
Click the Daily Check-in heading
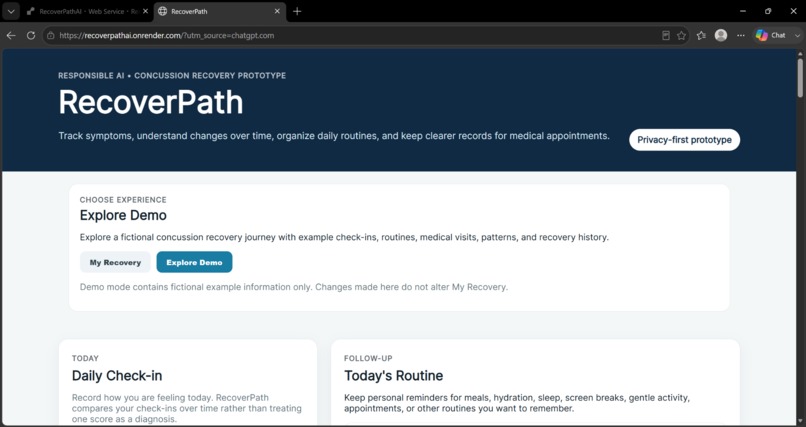point(117,376)
